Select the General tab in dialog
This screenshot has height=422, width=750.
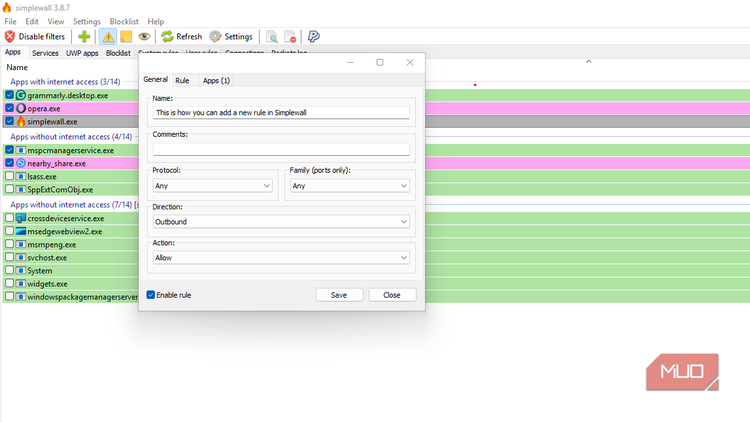tap(155, 79)
